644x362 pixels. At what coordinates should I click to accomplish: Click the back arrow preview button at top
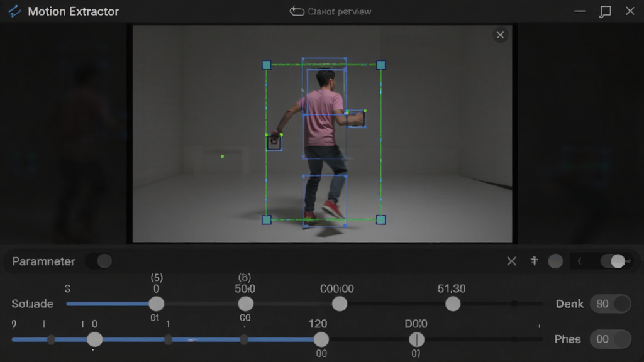tap(297, 11)
